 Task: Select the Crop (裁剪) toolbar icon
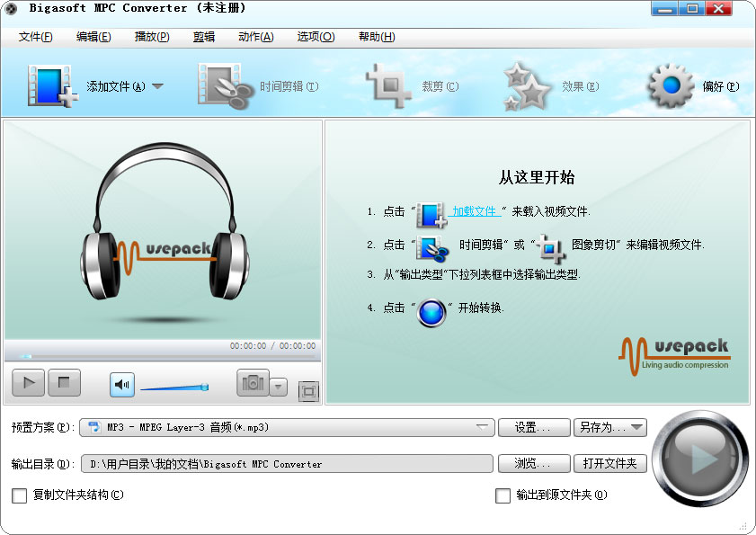(x=388, y=86)
